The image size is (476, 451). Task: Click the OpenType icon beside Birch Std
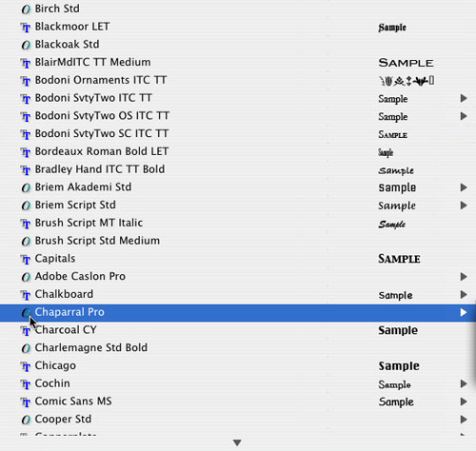pyautogui.click(x=26, y=10)
